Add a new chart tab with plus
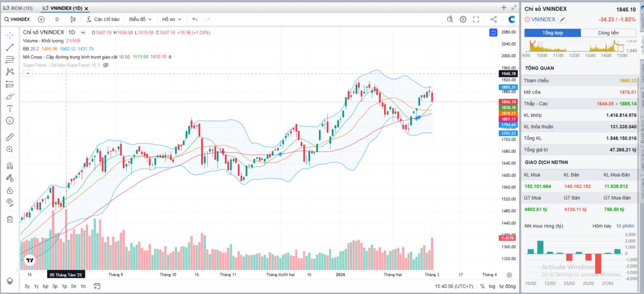 503,8
